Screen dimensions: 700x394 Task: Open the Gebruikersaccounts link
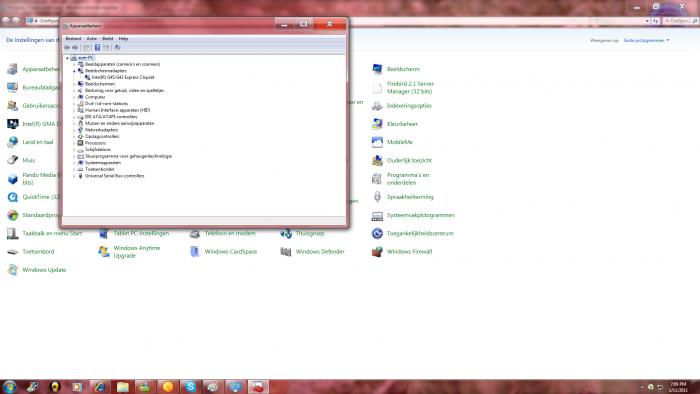click(x=41, y=106)
